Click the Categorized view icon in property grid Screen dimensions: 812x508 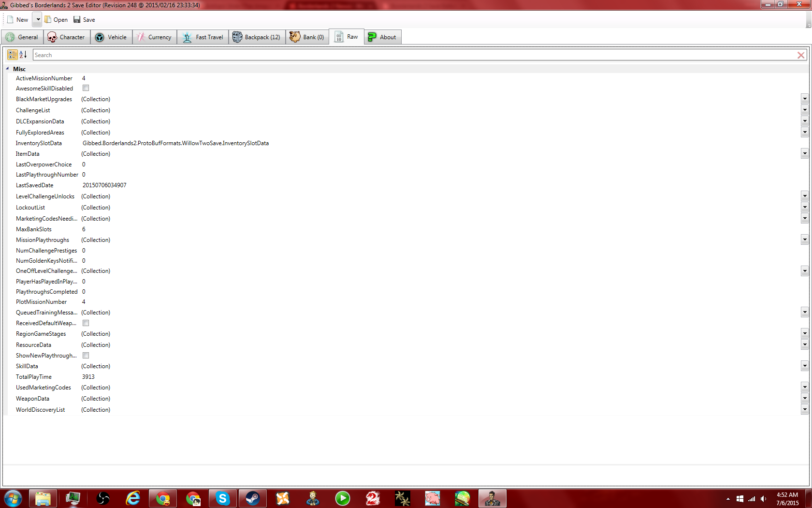click(x=13, y=55)
